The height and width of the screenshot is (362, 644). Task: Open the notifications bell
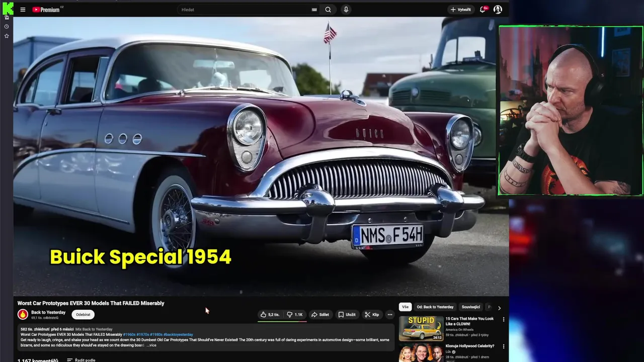pyautogui.click(x=483, y=10)
